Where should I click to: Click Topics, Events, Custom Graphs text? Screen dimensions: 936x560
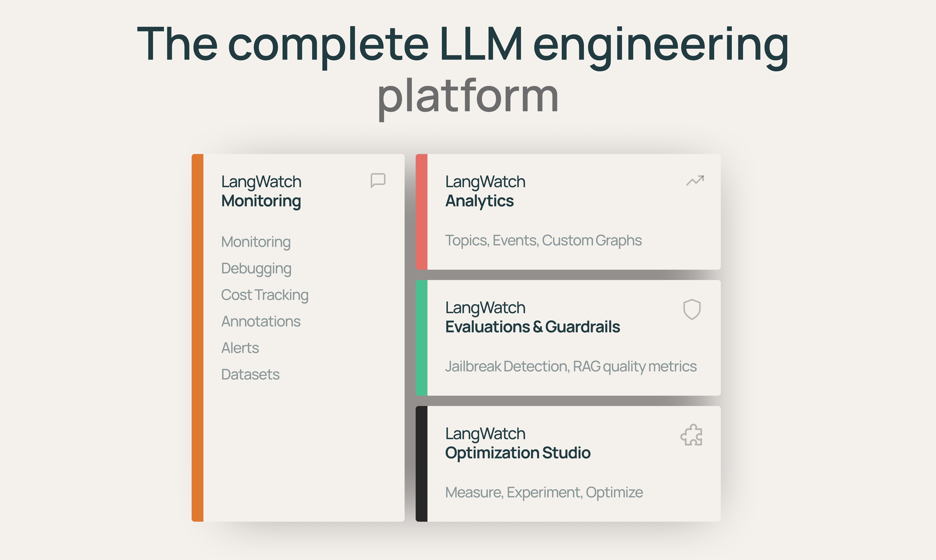tap(543, 240)
